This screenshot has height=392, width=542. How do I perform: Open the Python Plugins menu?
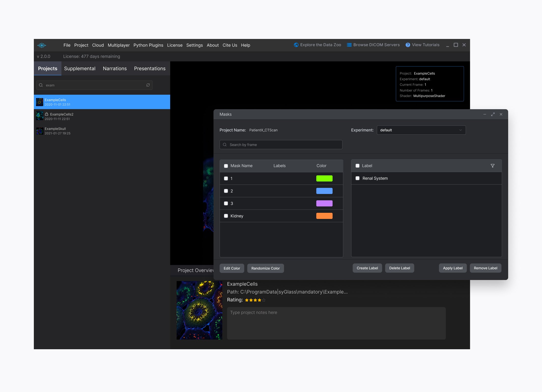(148, 45)
